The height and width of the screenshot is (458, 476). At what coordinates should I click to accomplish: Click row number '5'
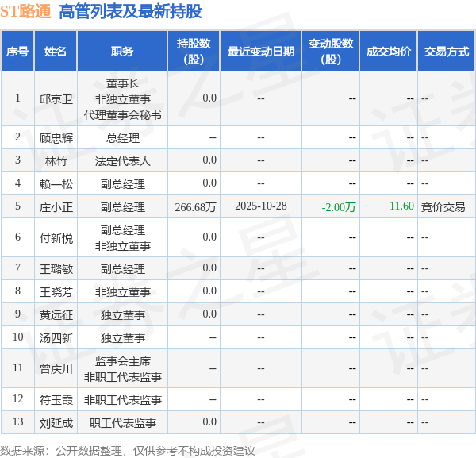point(18,206)
